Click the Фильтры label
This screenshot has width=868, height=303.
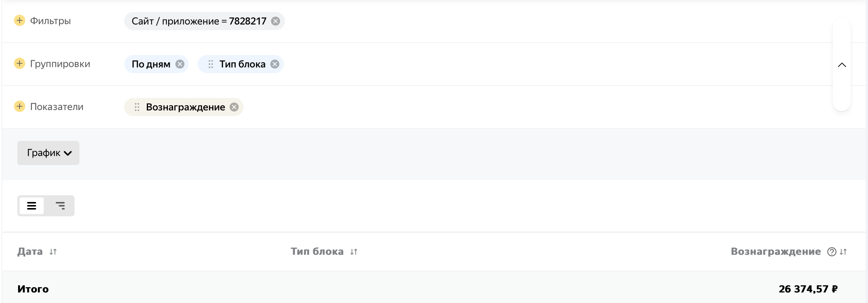click(50, 21)
